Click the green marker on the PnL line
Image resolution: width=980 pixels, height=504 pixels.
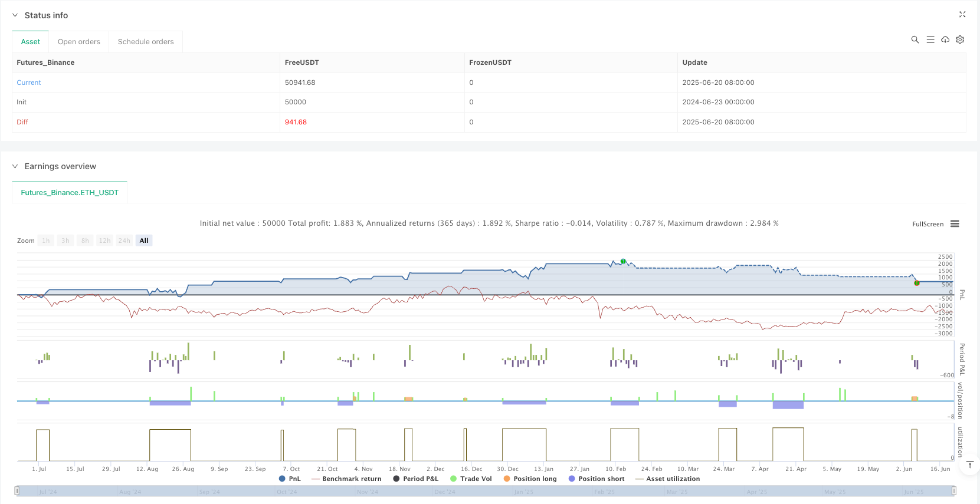[x=623, y=261]
